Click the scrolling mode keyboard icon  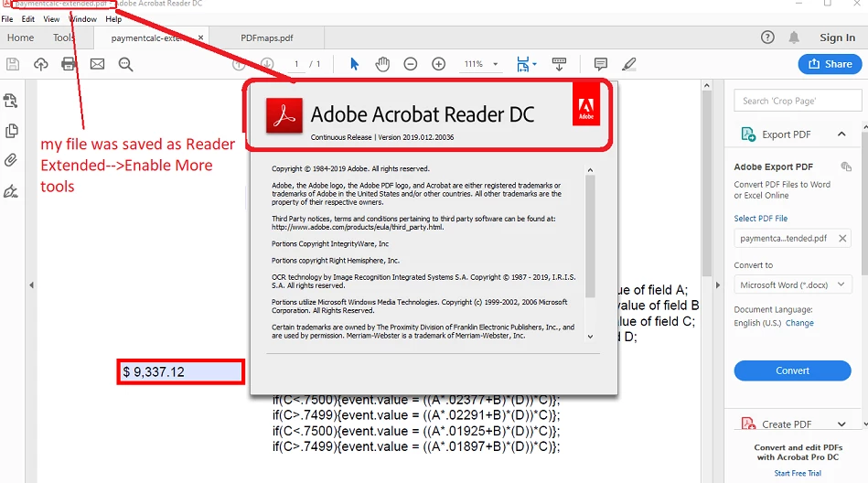tap(559, 64)
